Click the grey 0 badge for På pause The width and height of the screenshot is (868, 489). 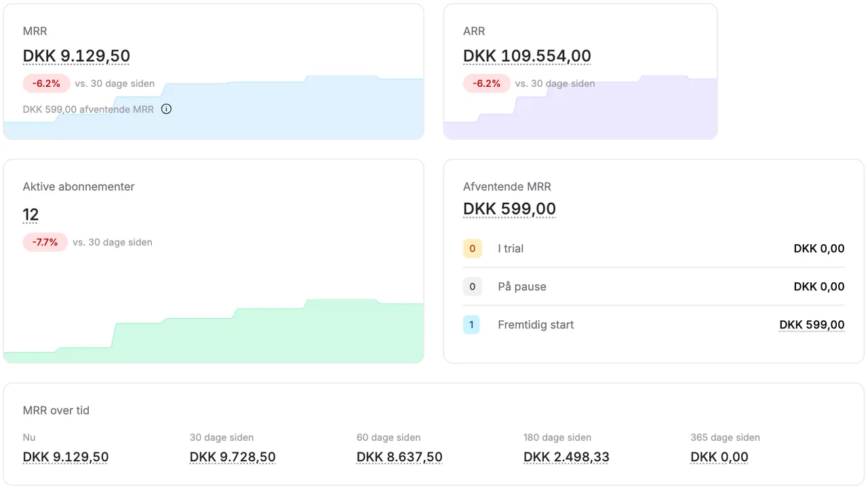[x=472, y=287]
